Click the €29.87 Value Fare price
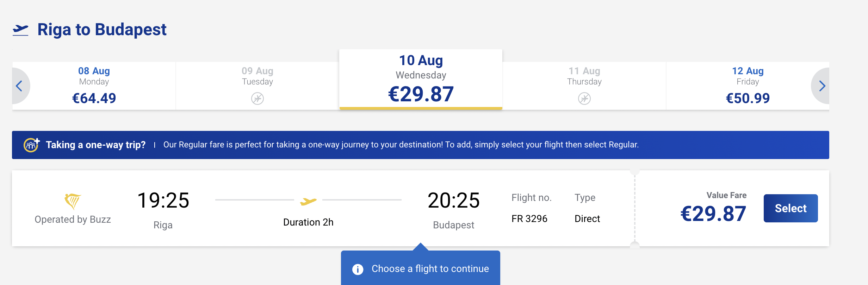Image resolution: width=868 pixels, height=285 pixels. coord(713,214)
